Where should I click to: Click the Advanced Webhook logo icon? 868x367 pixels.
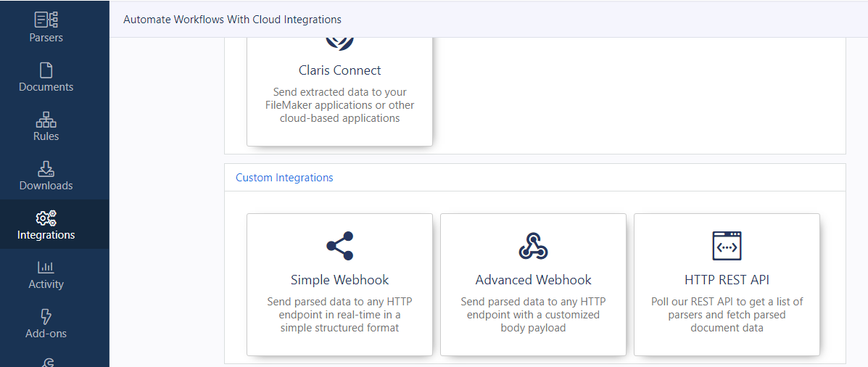(x=533, y=246)
